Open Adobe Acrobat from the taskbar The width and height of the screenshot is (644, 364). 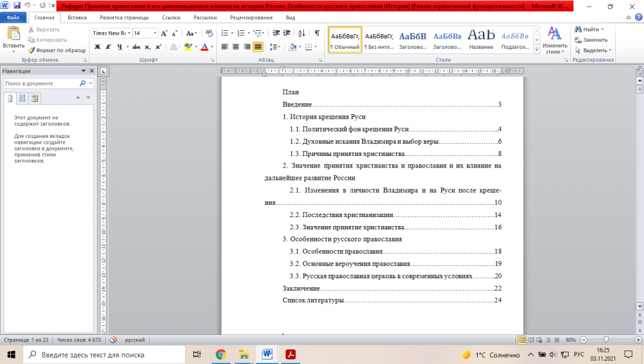[290, 354]
